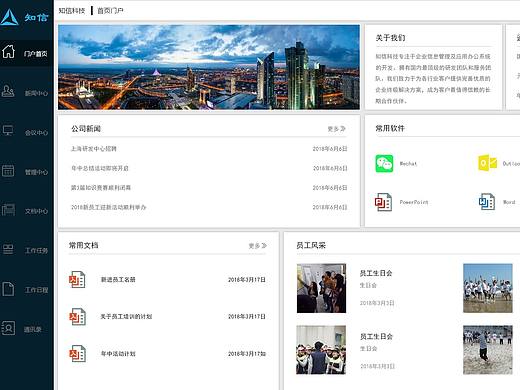Click the date beside 新进员工名册
This screenshot has height=390, width=520.
click(x=247, y=280)
